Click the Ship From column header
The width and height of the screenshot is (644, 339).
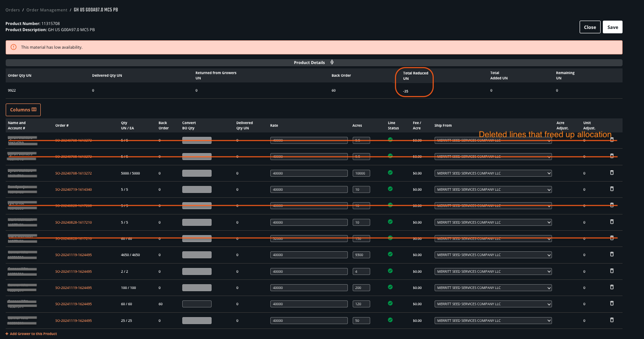[443, 125]
